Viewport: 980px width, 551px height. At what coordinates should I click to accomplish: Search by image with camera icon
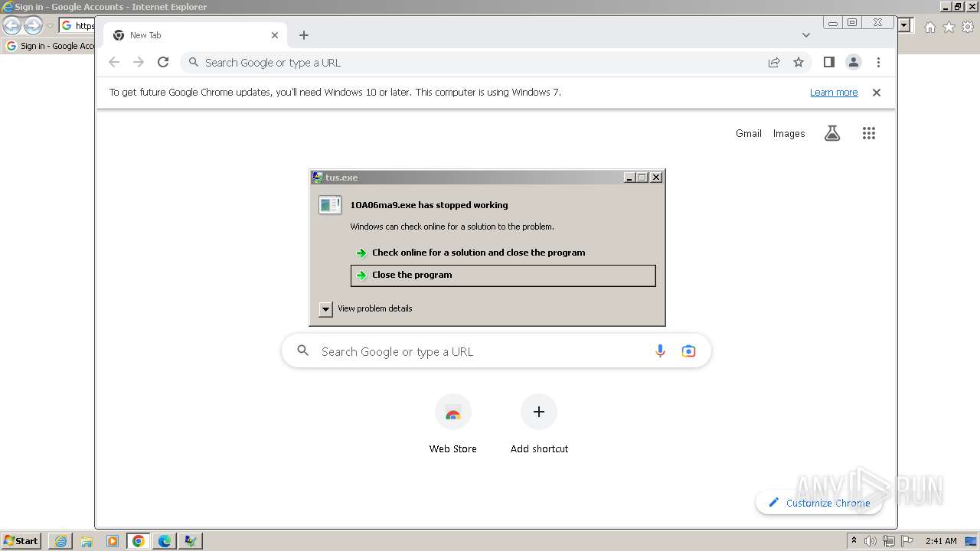(688, 351)
